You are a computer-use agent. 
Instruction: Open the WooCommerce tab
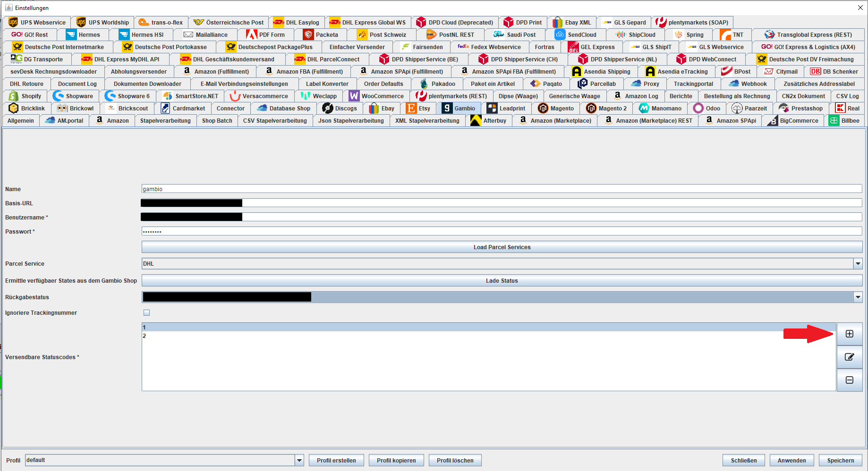coord(377,96)
